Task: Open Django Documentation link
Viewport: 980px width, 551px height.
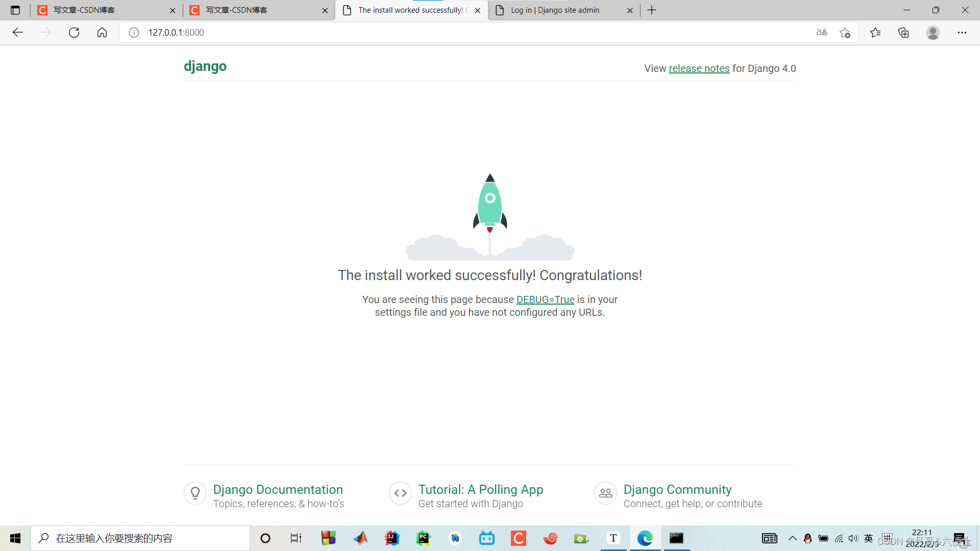Action: 278,489
